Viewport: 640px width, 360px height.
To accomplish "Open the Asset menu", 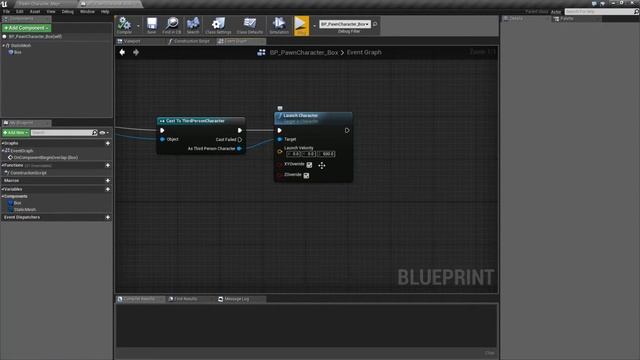I will click(35, 11).
